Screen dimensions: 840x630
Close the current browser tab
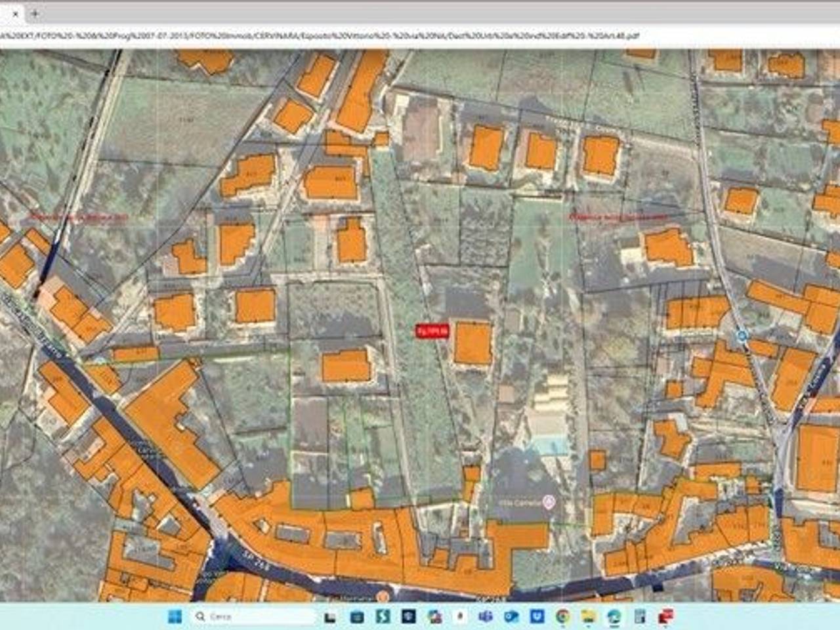(x=14, y=13)
